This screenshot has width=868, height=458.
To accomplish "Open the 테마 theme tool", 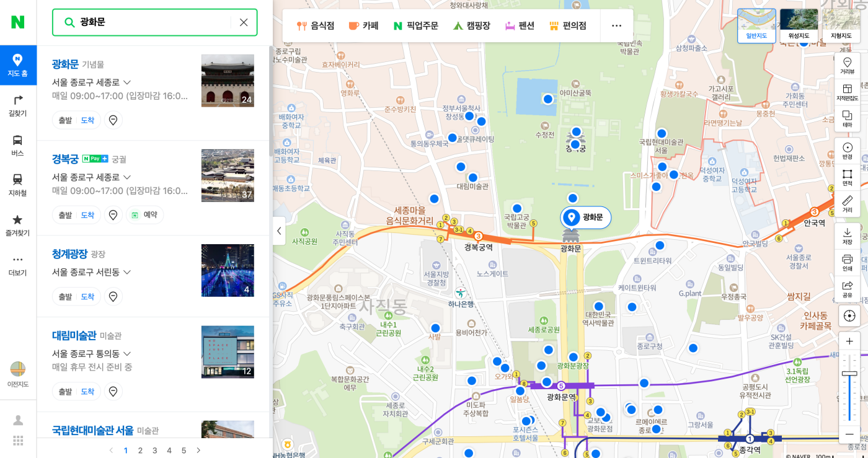I will pos(847,118).
